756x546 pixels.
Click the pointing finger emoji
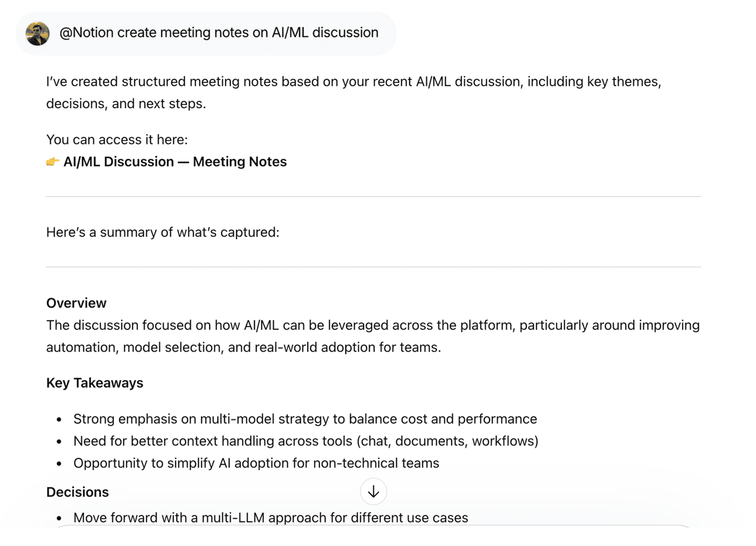(52, 161)
